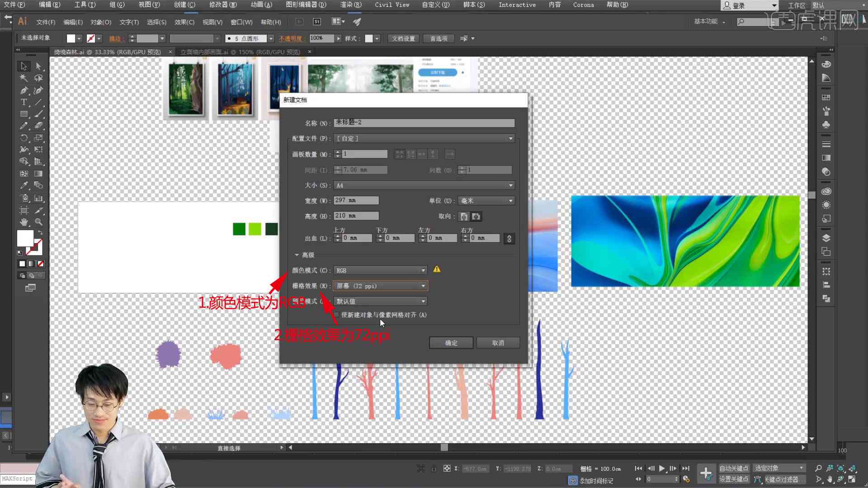Open the 渲染(R) menu in top bar
This screenshot has height=488, width=868.
point(351,5)
